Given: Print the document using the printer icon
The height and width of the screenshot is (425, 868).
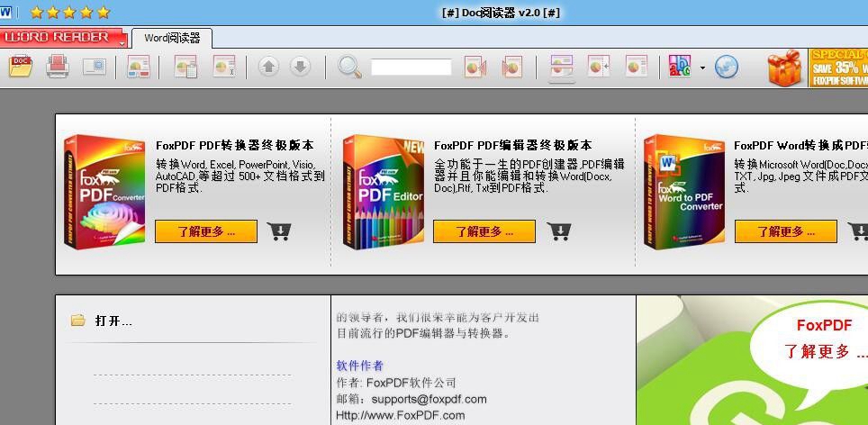Looking at the screenshot, I should click(x=58, y=67).
